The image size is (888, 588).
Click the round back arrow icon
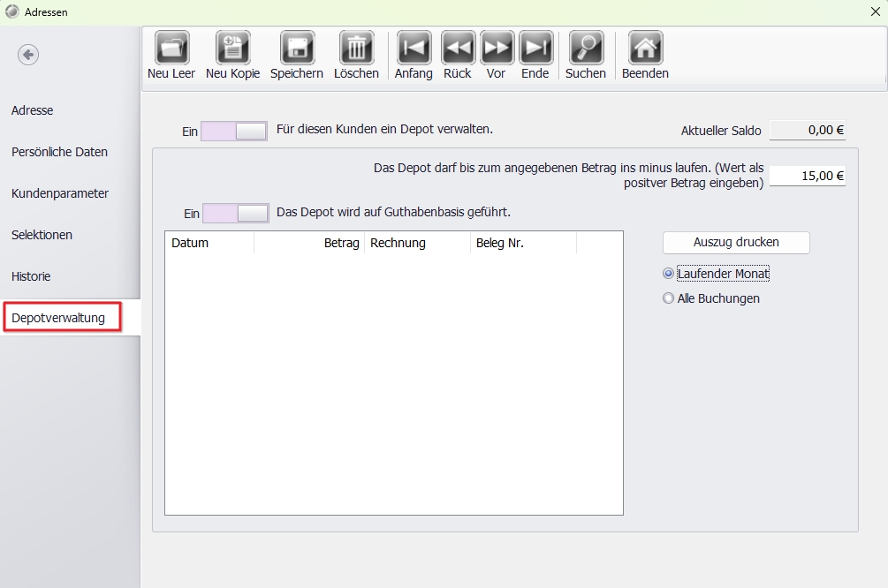[28, 55]
